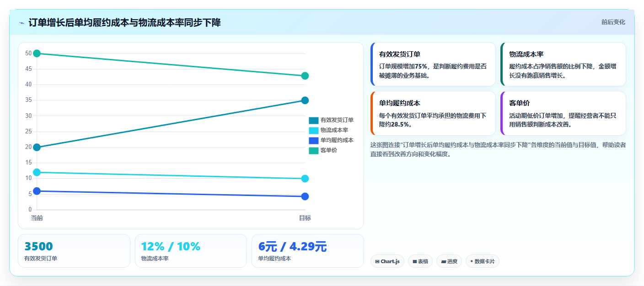Click the 12% / 10% stat value

click(171, 247)
